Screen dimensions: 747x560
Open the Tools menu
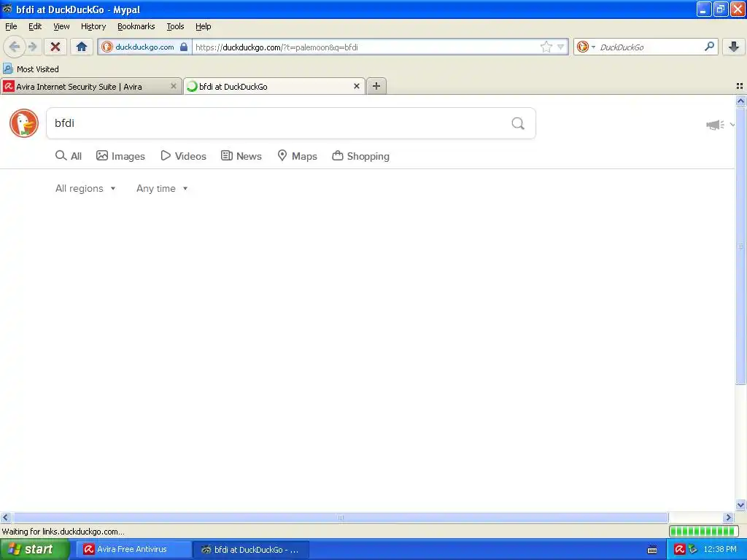click(175, 26)
